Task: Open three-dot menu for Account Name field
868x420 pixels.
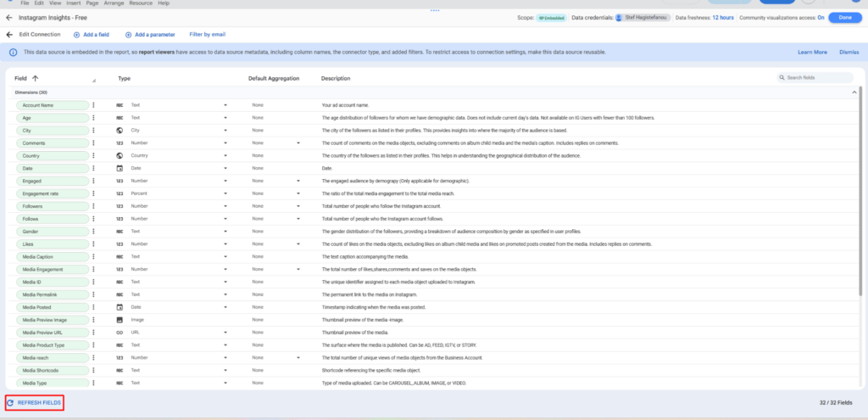Action: (94, 105)
